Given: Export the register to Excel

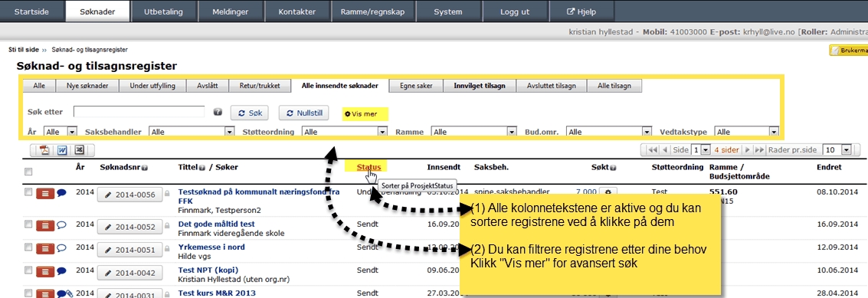Looking at the screenshot, I should [x=79, y=150].
